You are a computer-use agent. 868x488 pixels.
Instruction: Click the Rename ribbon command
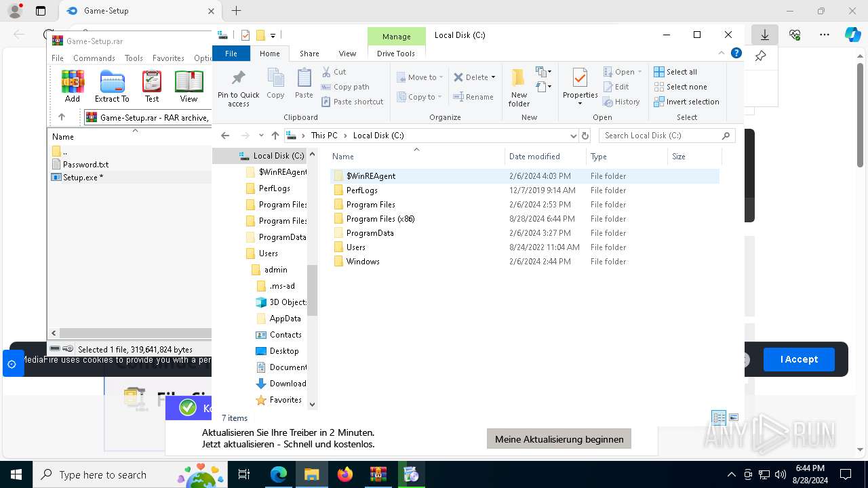click(473, 97)
